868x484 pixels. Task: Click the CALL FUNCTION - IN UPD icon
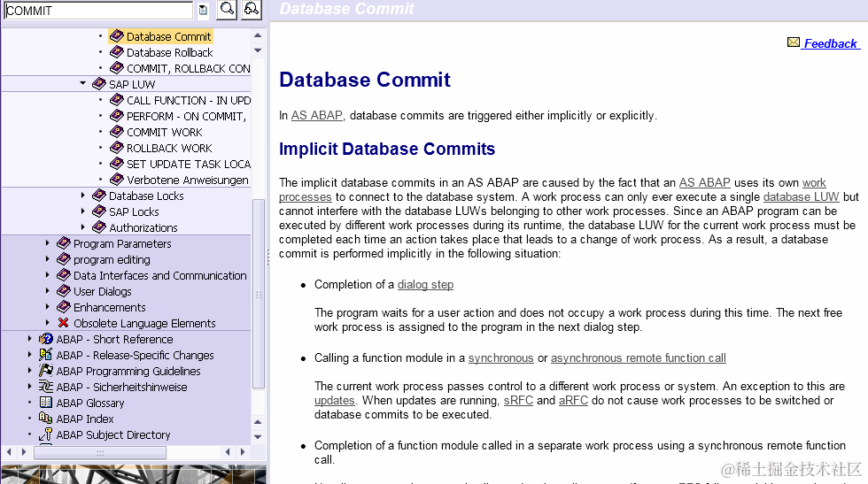tap(116, 100)
